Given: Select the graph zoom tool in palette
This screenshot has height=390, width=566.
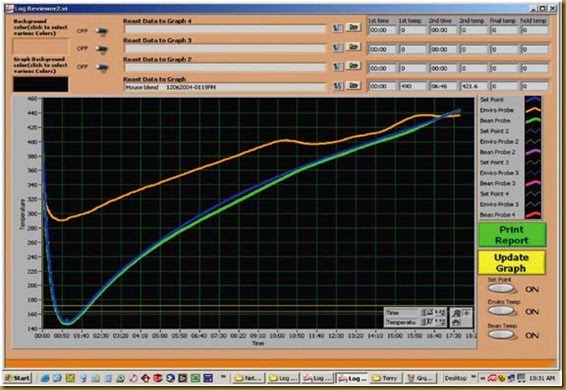Looking at the screenshot, I should pyautogui.click(x=457, y=313).
